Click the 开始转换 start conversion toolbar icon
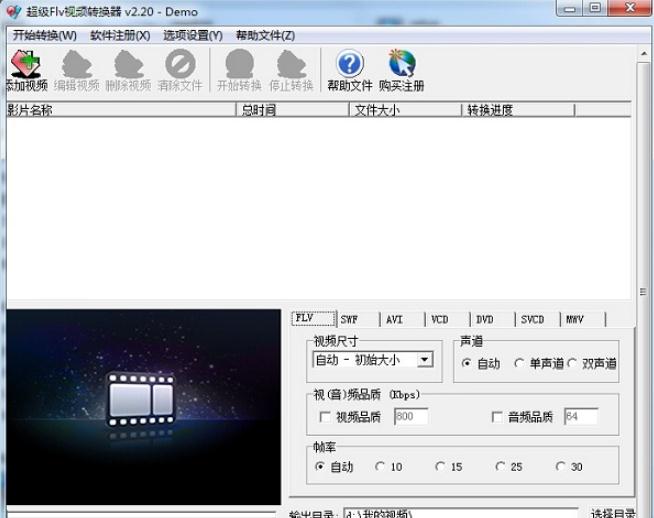The height and width of the screenshot is (518, 654). pos(239,64)
